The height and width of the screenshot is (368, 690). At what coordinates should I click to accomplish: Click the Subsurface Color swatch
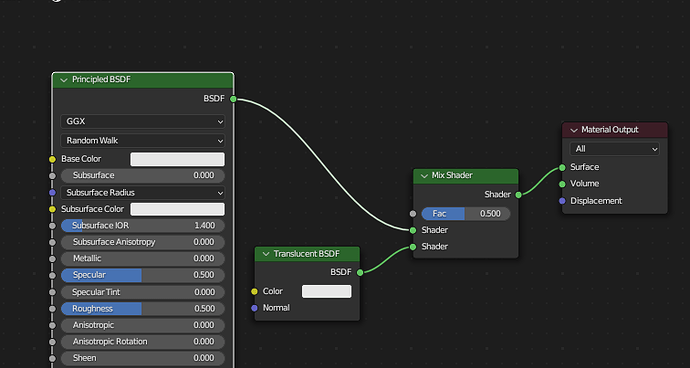coord(177,209)
